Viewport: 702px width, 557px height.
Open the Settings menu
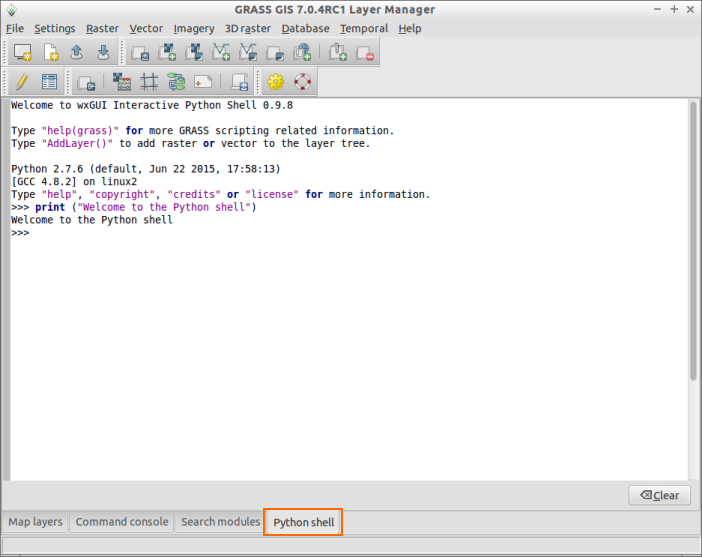[x=55, y=29]
